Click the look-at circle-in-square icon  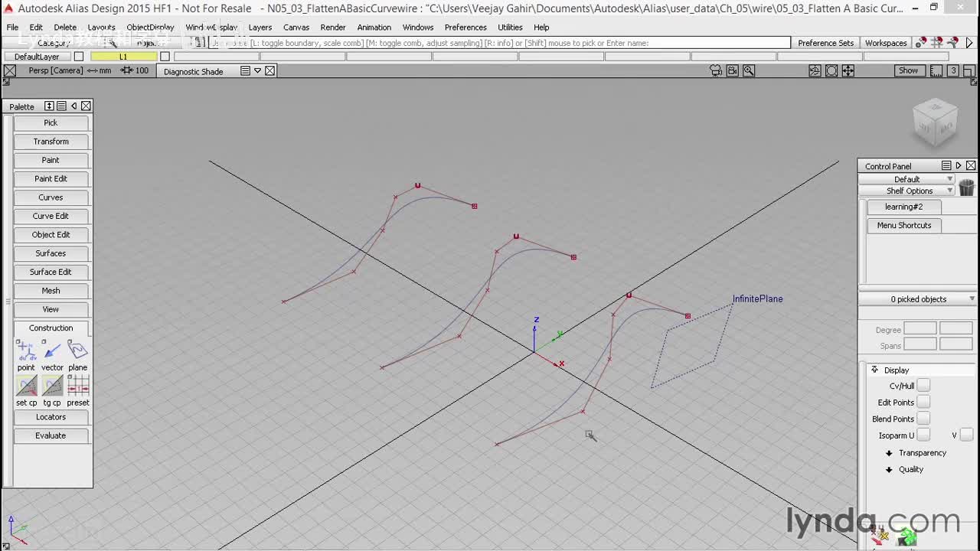(831, 70)
